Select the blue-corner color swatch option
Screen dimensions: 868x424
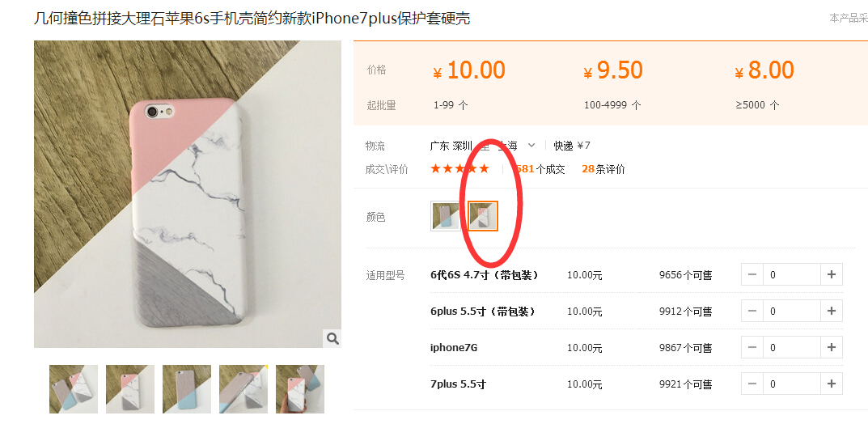(x=446, y=216)
